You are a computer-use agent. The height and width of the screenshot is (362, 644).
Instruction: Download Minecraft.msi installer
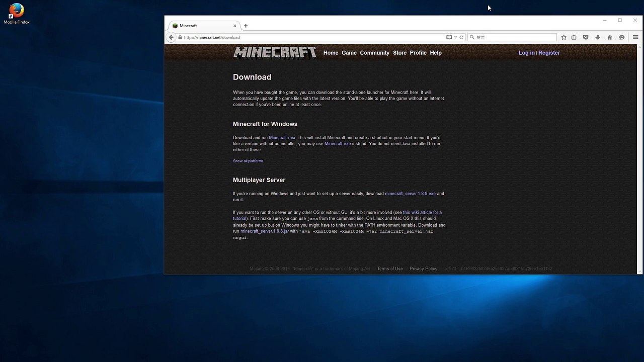click(x=282, y=138)
